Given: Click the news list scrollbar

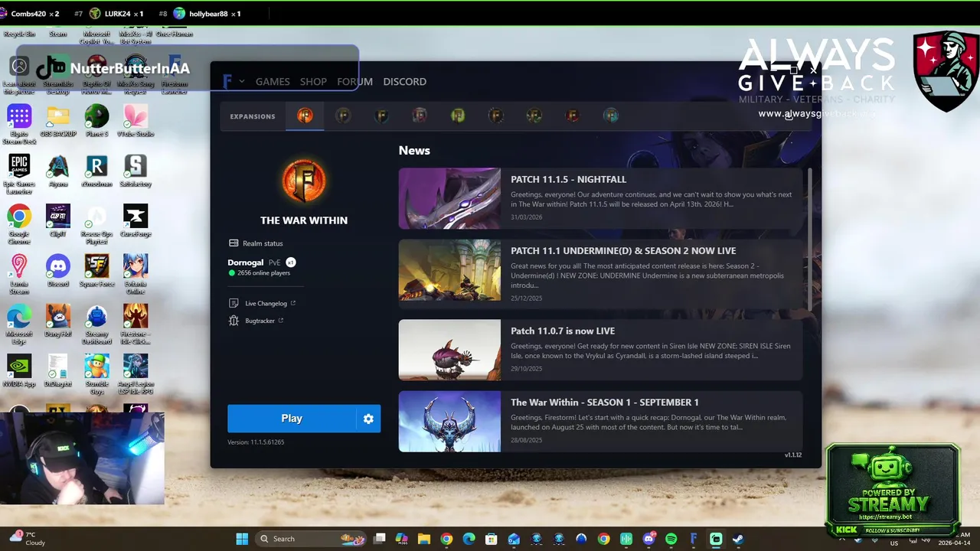Looking at the screenshot, I should click(810, 239).
